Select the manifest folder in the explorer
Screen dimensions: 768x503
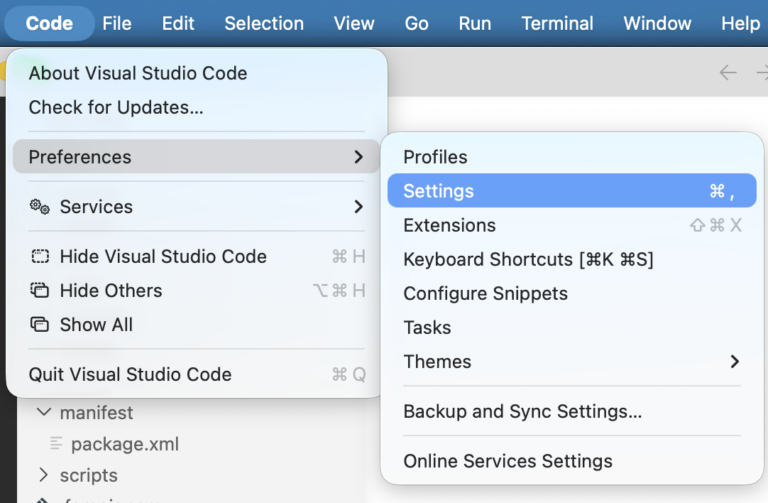(96, 412)
